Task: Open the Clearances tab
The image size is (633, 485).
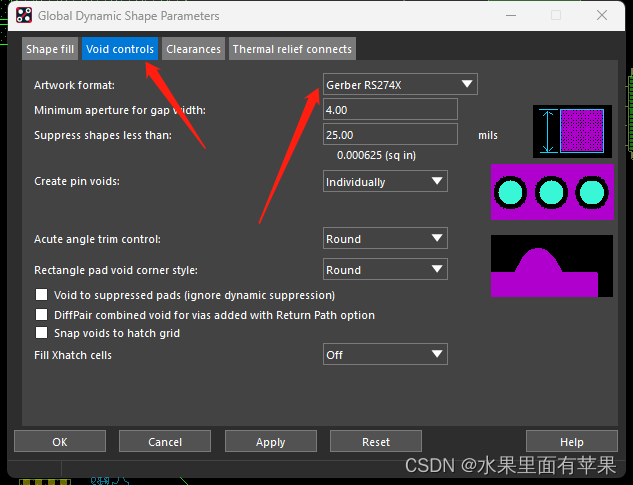Action: point(193,49)
